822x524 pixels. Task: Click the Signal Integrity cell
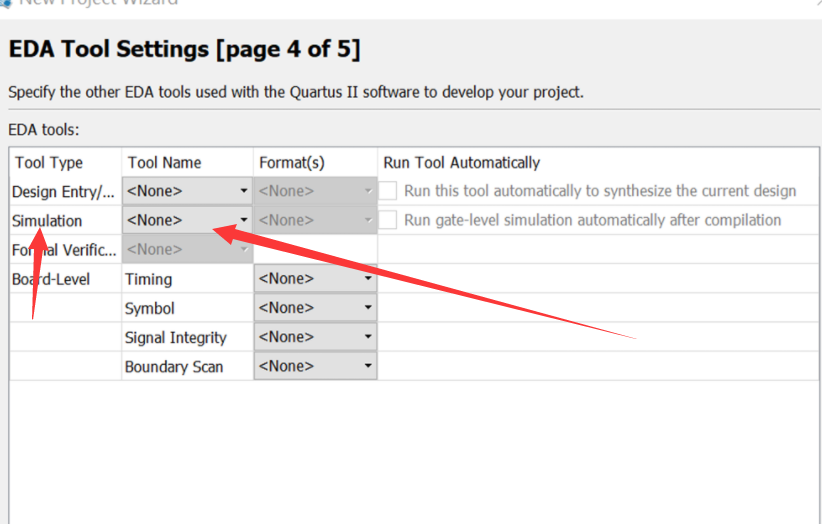pos(175,337)
